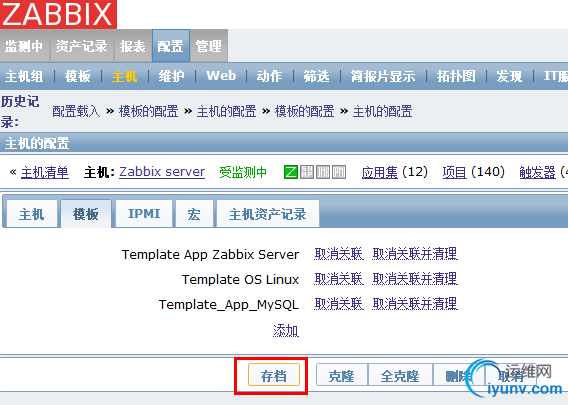This screenshot has height=405, width=568.
Task: Click the 克隆 button
Action: [x=342, y=376]
